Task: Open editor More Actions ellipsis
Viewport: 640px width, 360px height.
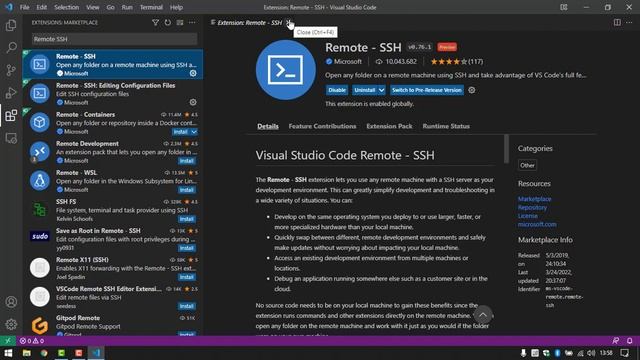Action: (629, 22)
